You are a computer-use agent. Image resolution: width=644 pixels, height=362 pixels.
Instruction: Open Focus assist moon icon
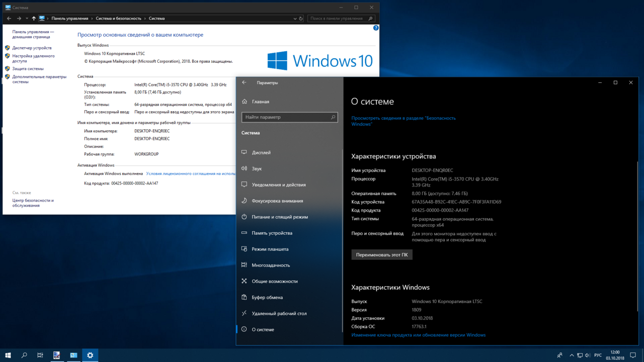[244, 201]
